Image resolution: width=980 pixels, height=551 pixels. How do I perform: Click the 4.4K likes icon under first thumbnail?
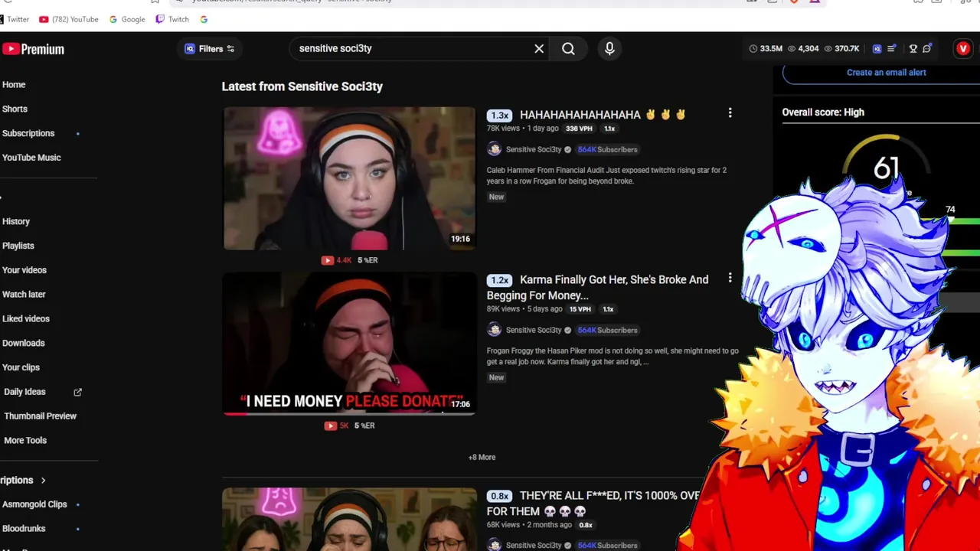tap(328, 260)
